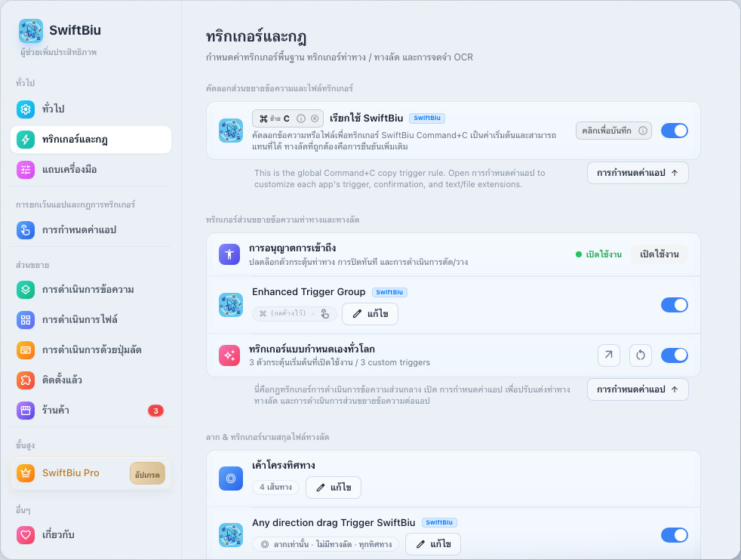Go to การกำหนดค่าแอป sidebar item
741x560 pixels.
tap(91, 230)
